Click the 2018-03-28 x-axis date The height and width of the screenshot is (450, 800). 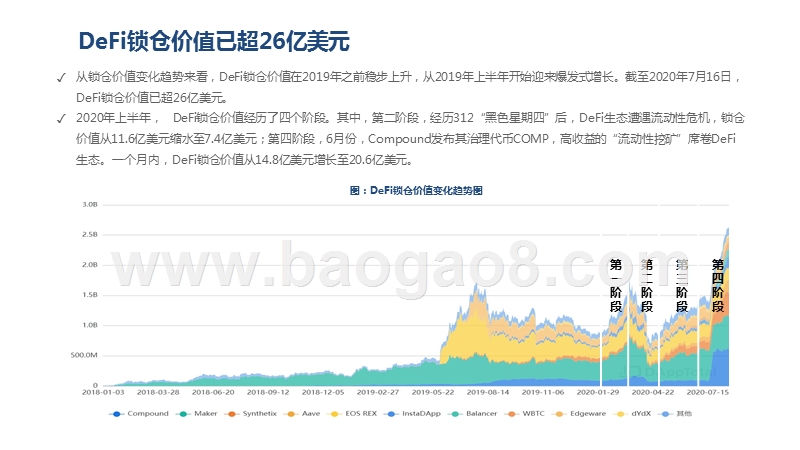(158, 392)
